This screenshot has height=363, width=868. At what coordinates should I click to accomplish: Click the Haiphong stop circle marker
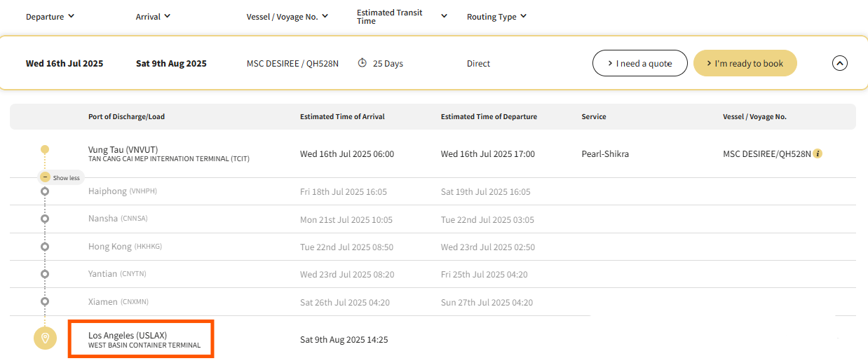(45, 191)
